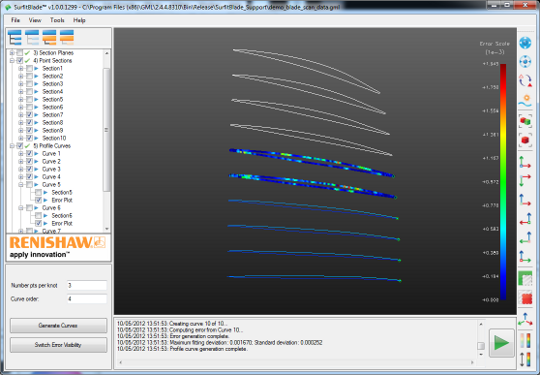This screenshot has width=540, height=375.
Task: Click the Number pts per knot field
Action: [x=87, y=285]
